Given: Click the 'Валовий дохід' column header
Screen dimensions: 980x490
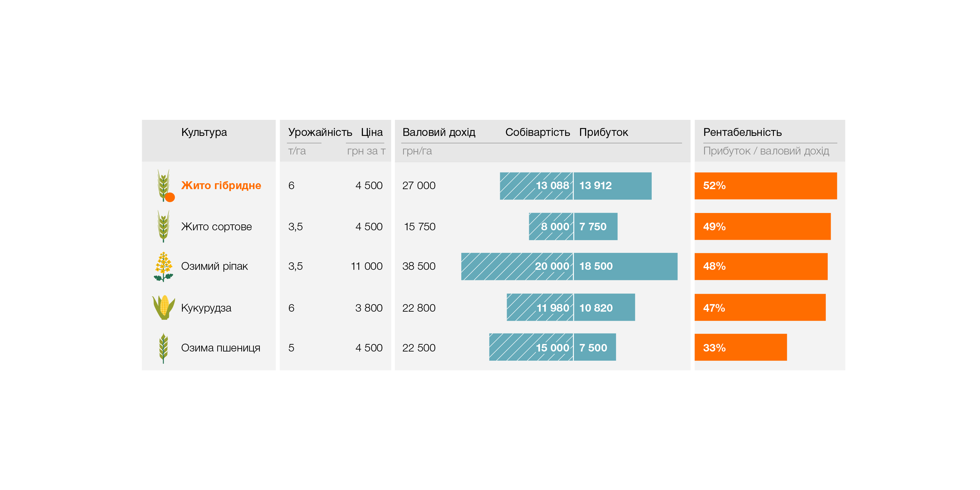Looking at the screenshot, I should coord(439,132).
